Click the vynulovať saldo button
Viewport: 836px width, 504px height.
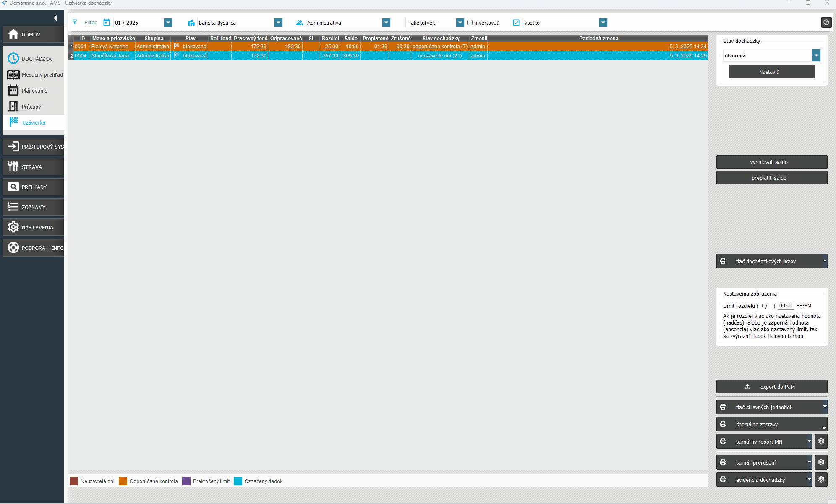pyautogui.click(x=771, y=162)
